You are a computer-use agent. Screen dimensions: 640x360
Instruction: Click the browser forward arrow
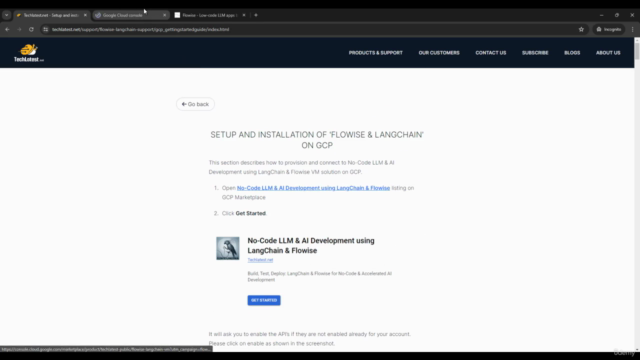coord(19,29)
